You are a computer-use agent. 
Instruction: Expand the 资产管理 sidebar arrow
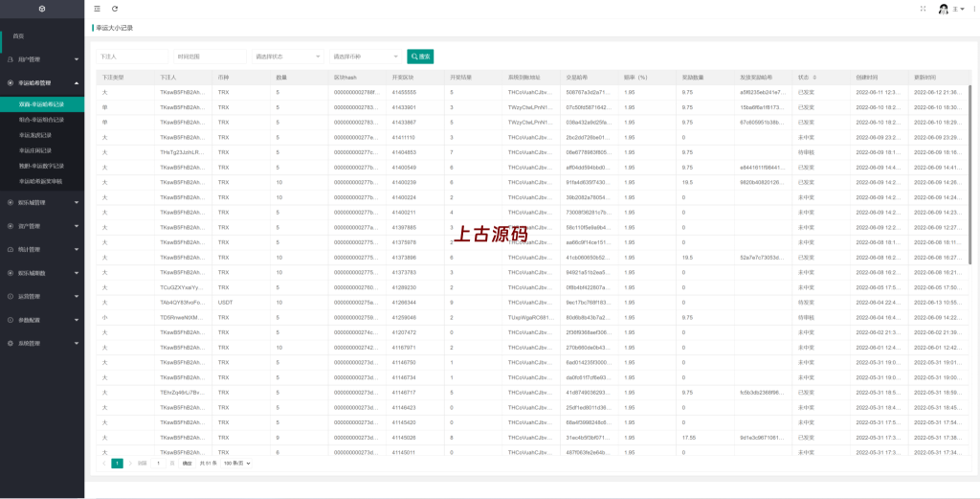tap(77, 226)
